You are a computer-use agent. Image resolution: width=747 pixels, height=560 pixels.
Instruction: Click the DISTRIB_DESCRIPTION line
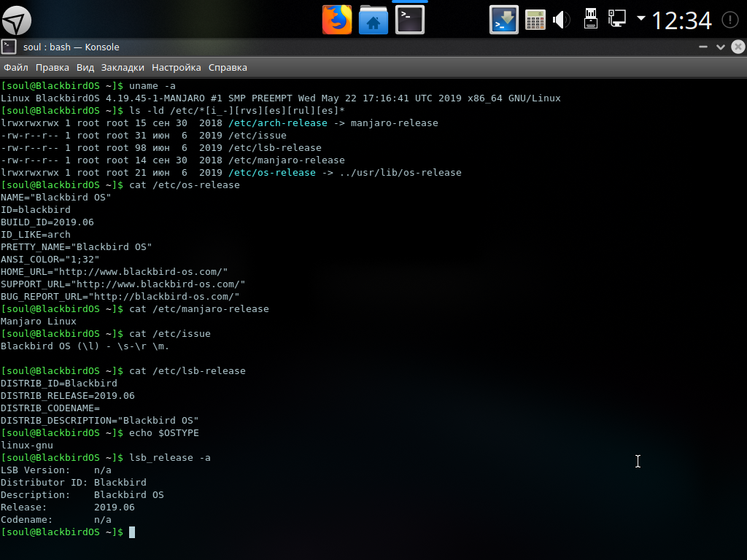99,420
